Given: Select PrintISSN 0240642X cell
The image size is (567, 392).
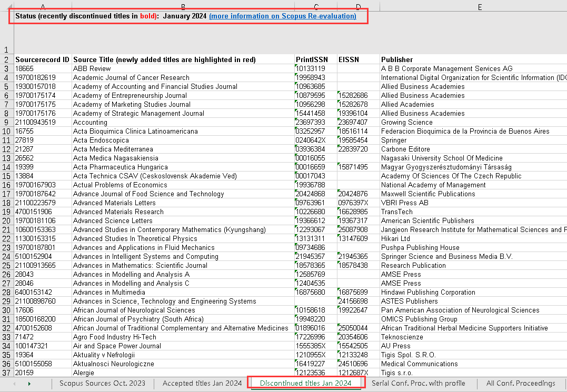Looking at the screenshot, I should 316,140.
